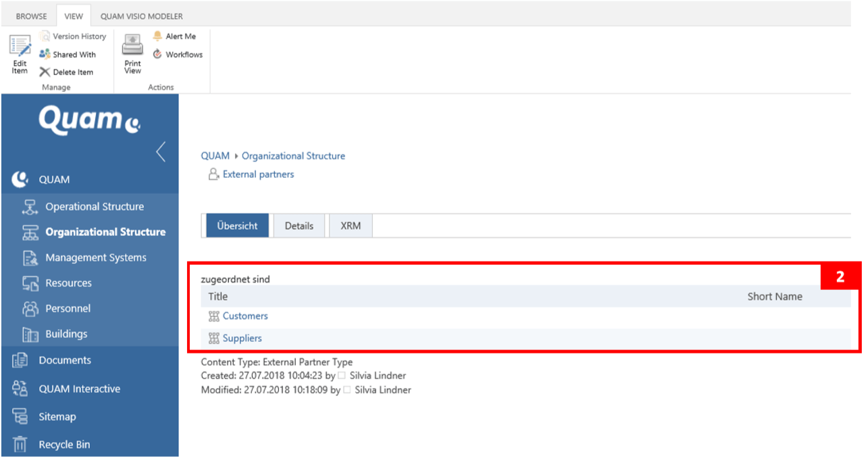This screenshot has width=868, height=465.
Task: Click the Edit Item ribbon icon
Action: click(20, 47)
